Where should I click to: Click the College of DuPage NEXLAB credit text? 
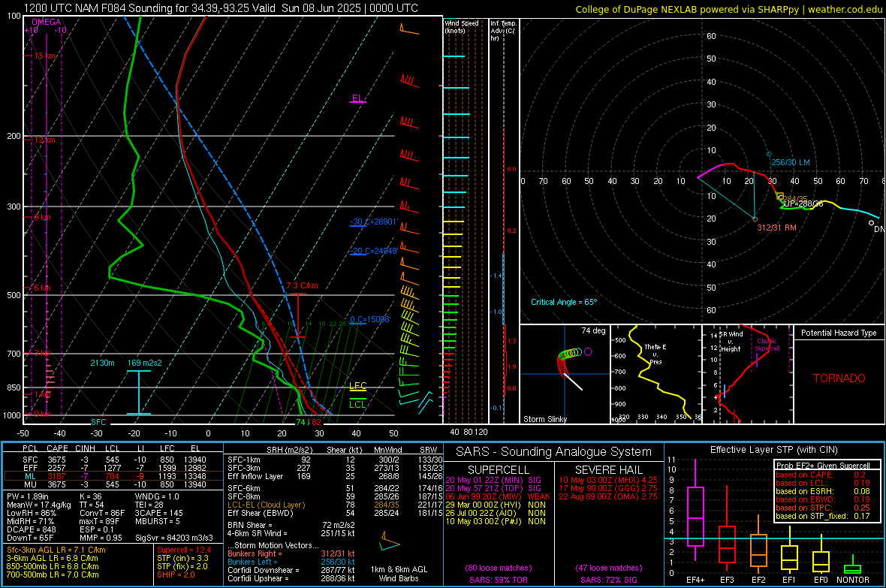coord(728,9)
